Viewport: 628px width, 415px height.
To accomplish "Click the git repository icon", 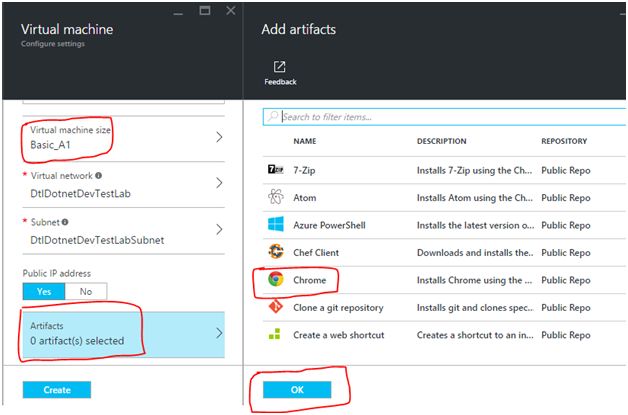I will pyautogui.click(x=276, y=307).
